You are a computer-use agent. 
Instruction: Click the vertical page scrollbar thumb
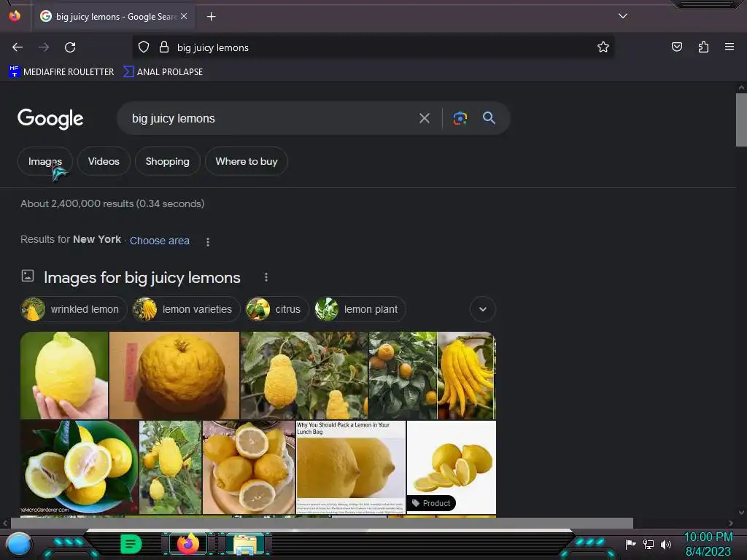741,120
